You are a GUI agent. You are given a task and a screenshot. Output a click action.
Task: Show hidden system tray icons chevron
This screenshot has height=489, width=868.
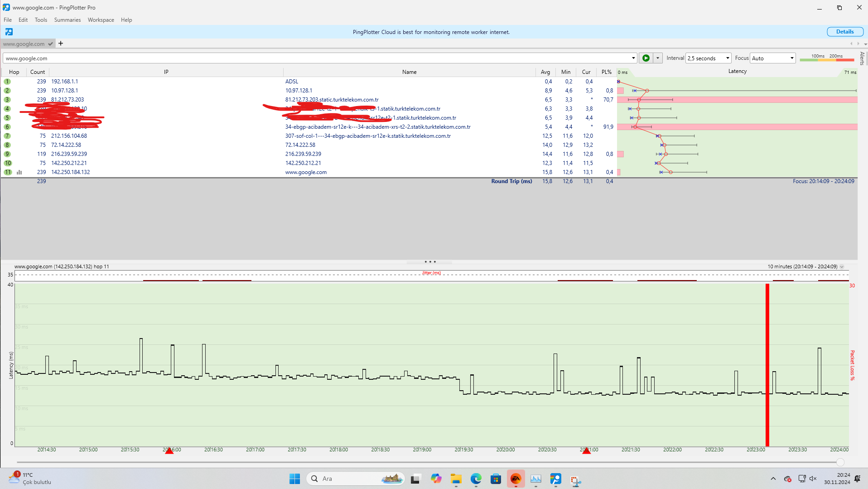(x=773, y=479)
